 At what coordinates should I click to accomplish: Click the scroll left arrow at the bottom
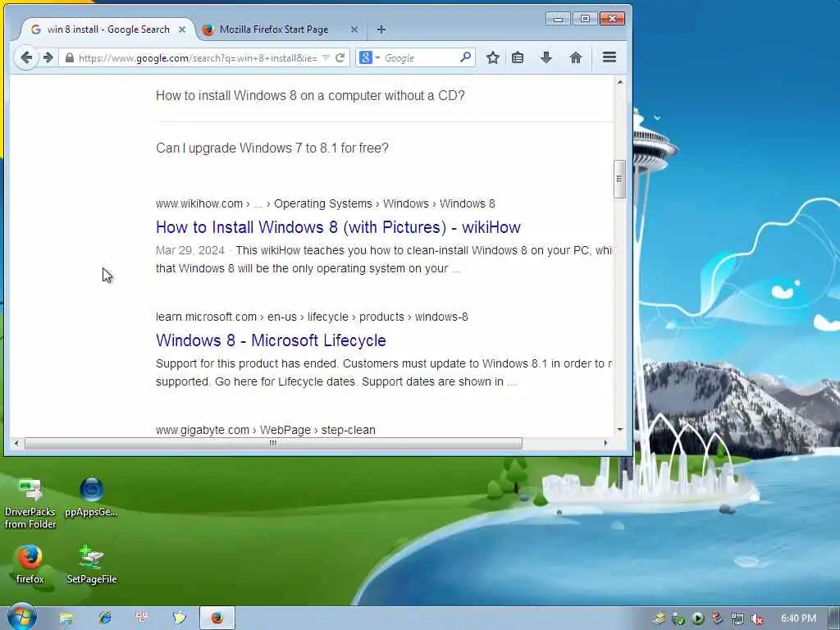coord(16,443)
